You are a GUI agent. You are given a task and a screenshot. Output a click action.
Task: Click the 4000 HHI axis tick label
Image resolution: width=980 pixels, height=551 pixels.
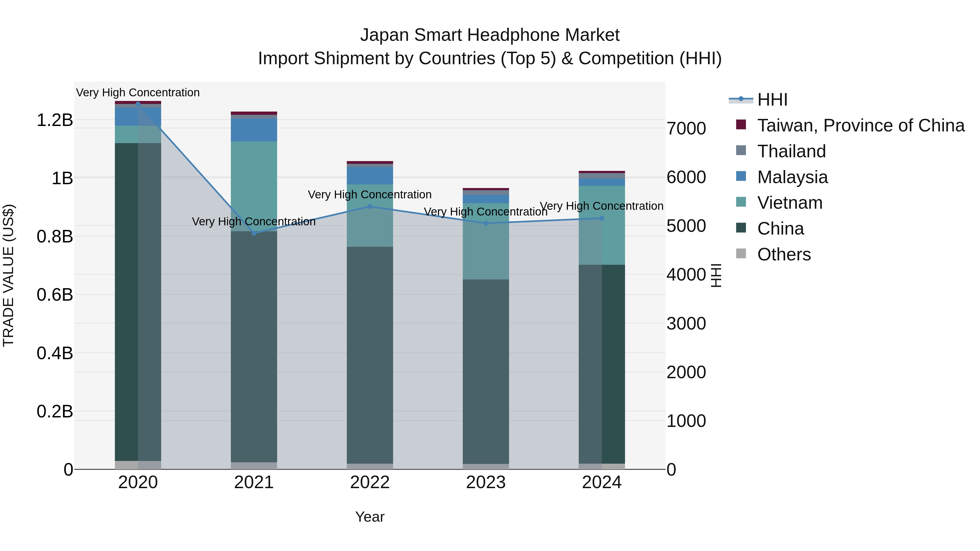pos(686,275)
